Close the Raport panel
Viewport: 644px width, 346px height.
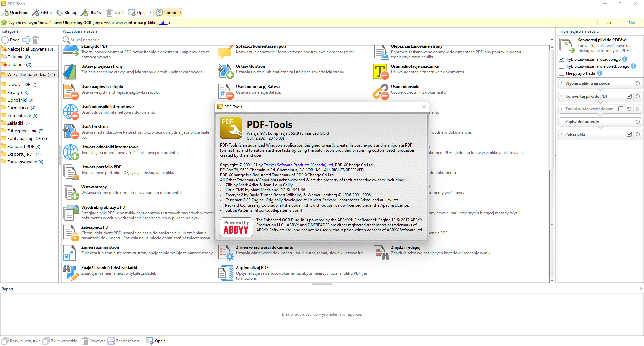click(x=641, y=289)
